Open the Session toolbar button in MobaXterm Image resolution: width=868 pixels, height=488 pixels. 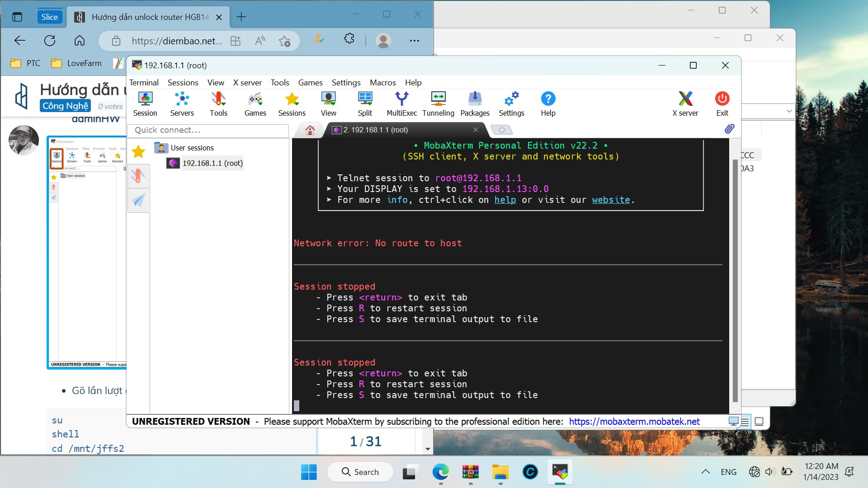[x=145, y=104]
